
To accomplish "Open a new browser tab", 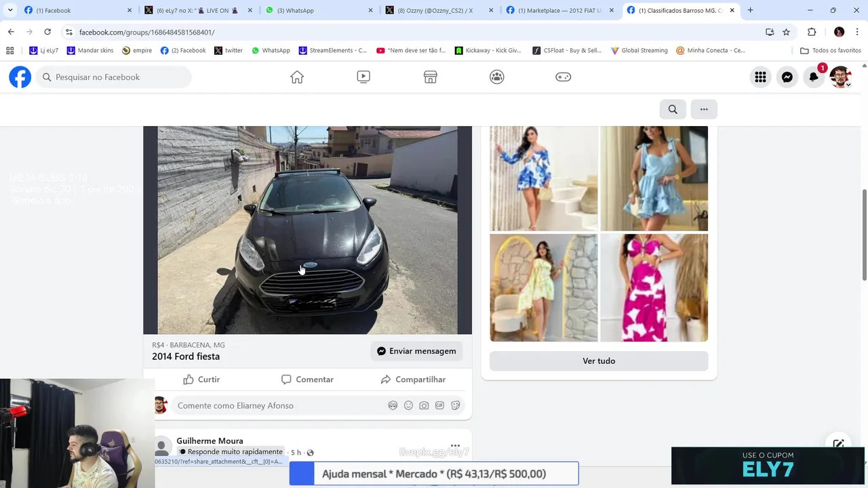I will [750, 10].
